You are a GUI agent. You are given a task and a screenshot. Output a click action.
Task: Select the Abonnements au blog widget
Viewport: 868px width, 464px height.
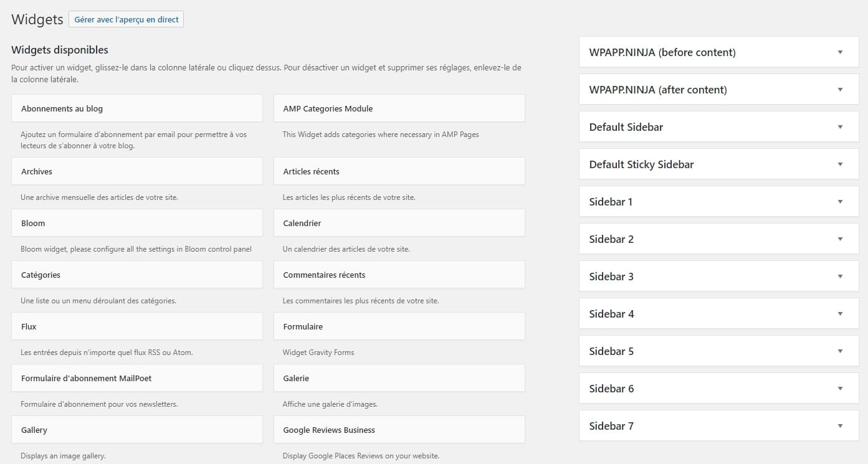point(136,108)
